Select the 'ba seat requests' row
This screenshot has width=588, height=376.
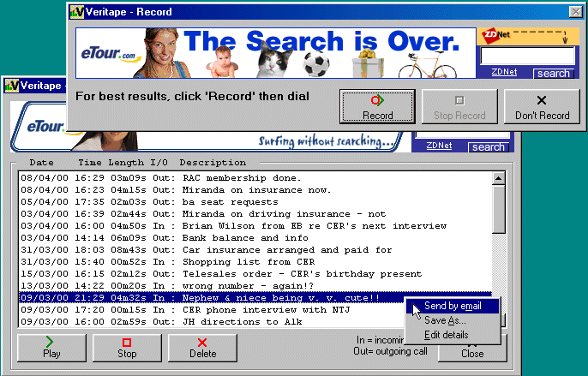(x=255, y=202)
